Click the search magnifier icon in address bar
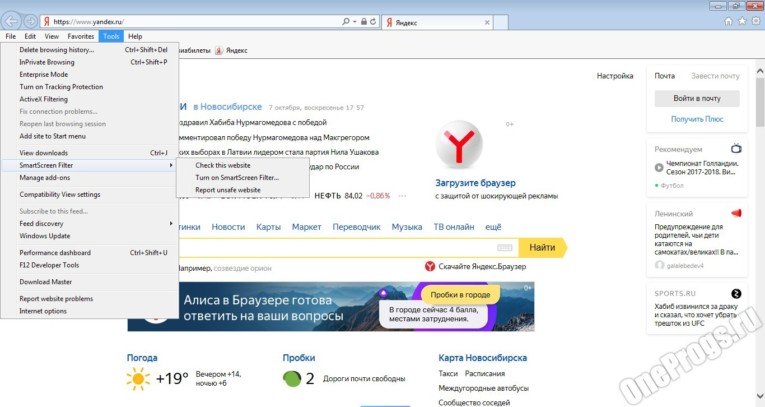The width and height of the screenshot is (765, 407). tap(346, 21)
